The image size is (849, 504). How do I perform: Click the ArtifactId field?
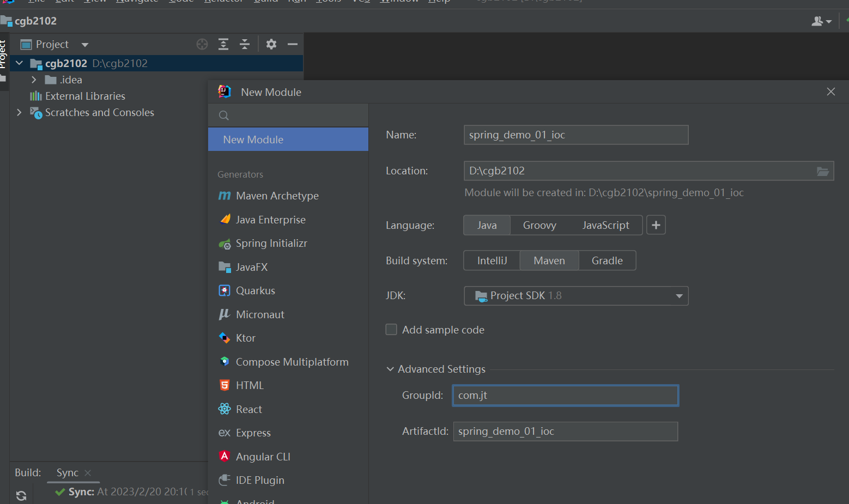coord(566,432)
